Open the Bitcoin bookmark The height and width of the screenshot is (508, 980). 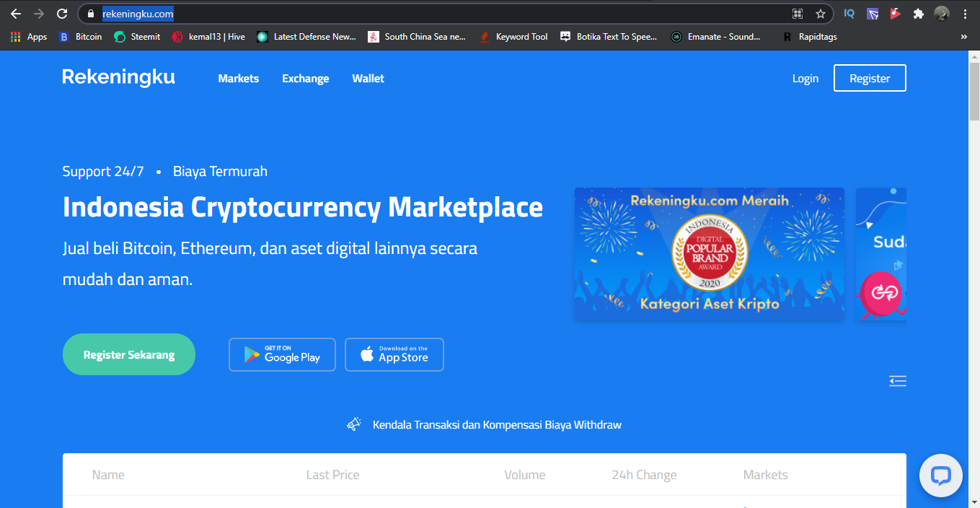[80, 37]
